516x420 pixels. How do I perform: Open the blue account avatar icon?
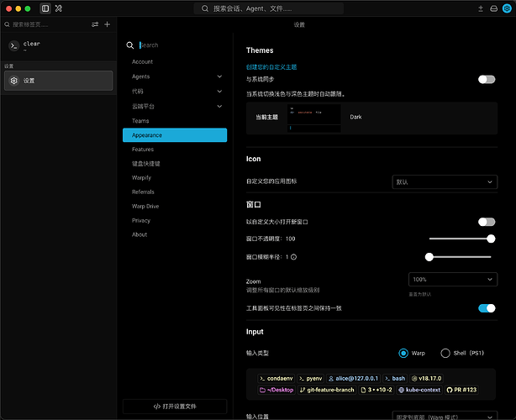[x=507, y=8]
